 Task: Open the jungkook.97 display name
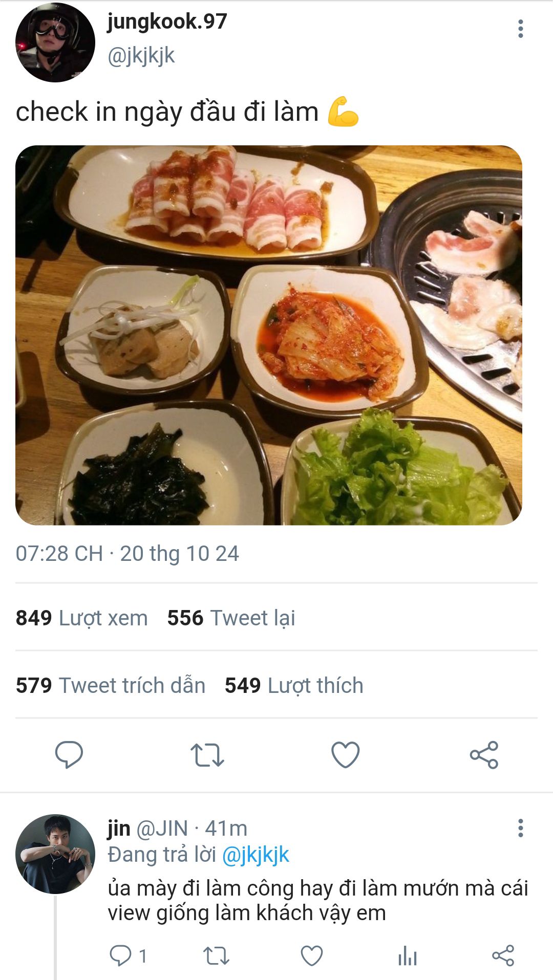pyautogui.click(x=167, y=21)
